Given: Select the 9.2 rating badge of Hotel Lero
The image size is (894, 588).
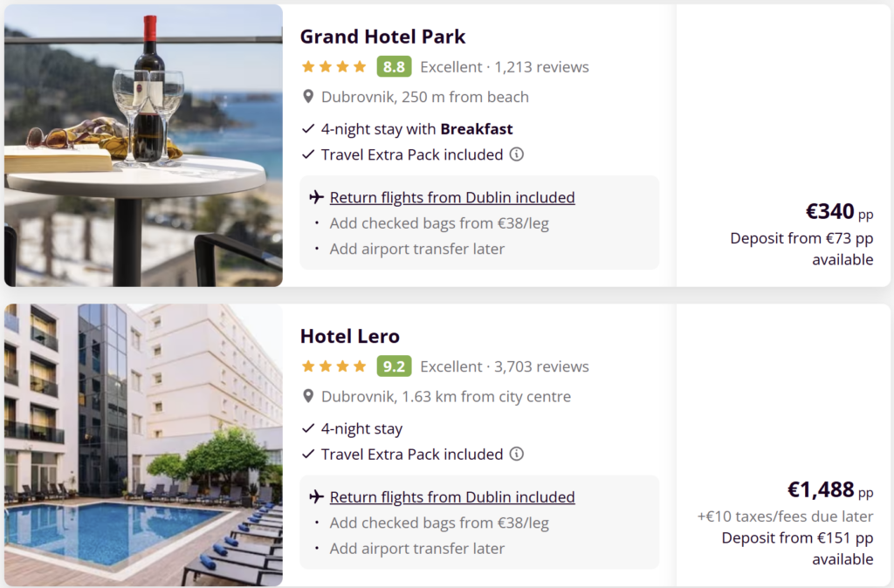Looking at the screenshot, I should pos(394,365).
